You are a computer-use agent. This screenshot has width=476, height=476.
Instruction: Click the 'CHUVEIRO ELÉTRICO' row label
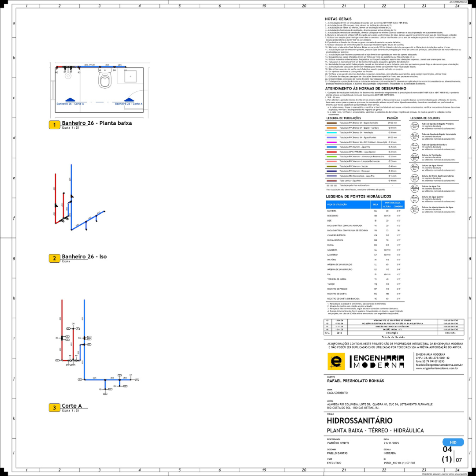pos(336,235)
